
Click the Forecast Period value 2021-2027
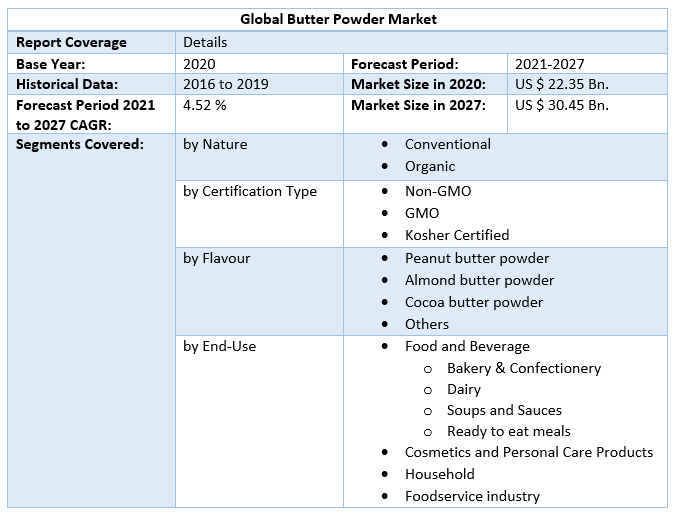550,63
